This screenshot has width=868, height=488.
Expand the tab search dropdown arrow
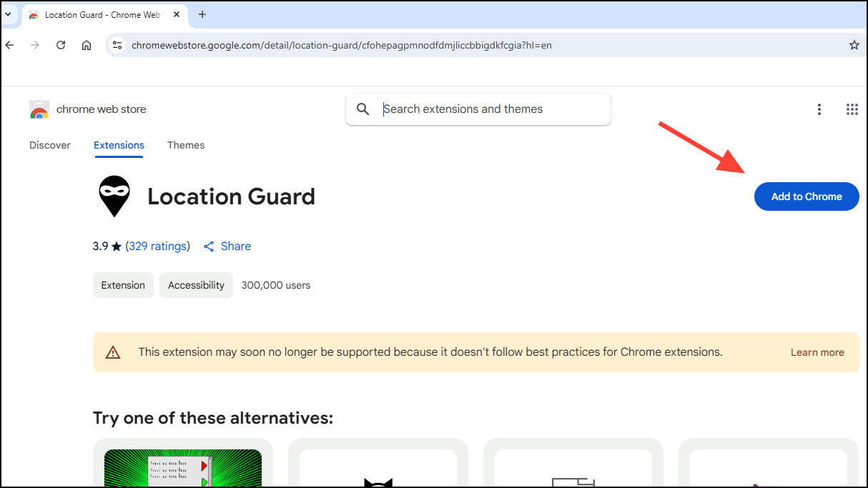point(7,14)
